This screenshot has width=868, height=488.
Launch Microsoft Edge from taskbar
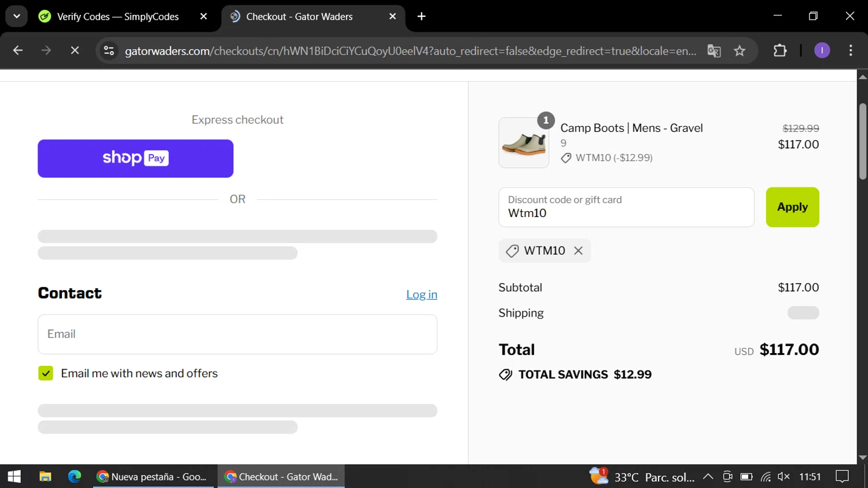(75, 476)
